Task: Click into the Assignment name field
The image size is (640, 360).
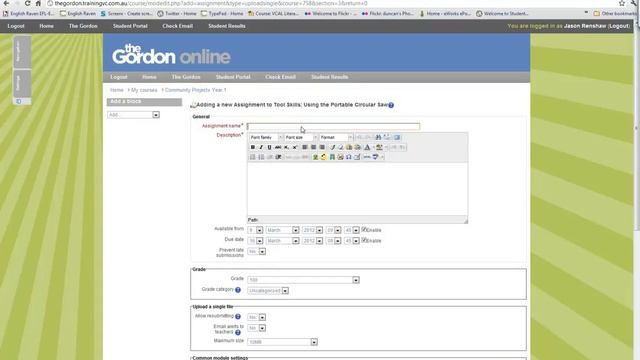Action: point(333,127)
